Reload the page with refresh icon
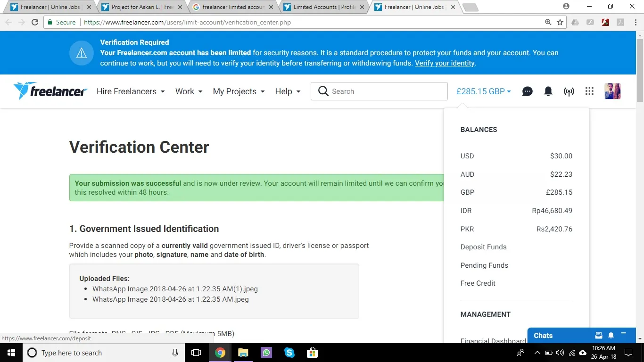The image size is (644, 362). coord(35,22)
